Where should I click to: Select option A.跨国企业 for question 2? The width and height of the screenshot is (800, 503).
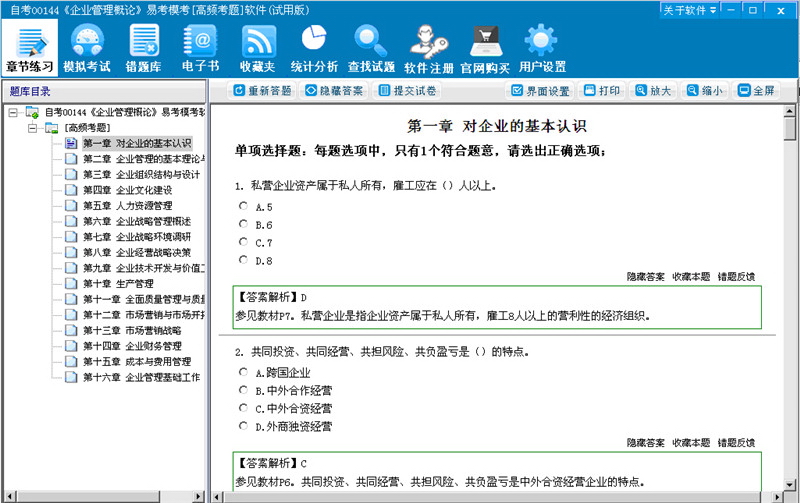pos(243,372)
